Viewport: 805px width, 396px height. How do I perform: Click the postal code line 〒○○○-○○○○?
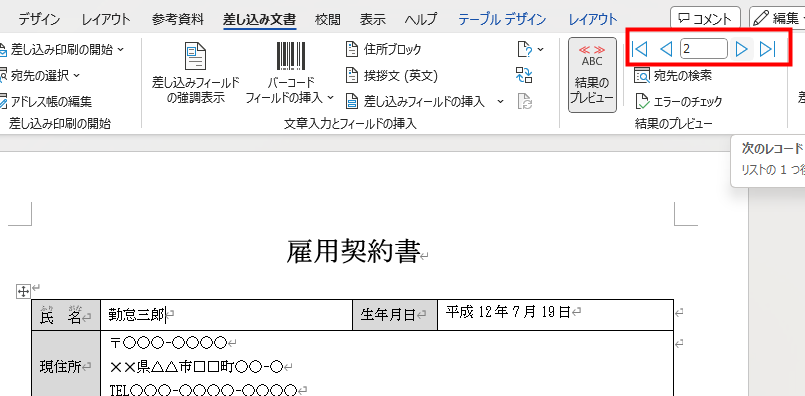click(x=168, y=342)
